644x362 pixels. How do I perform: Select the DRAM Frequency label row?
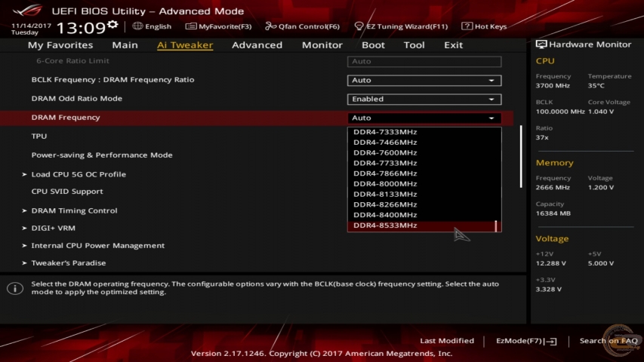pyautogui.click(x=66, y=118)
